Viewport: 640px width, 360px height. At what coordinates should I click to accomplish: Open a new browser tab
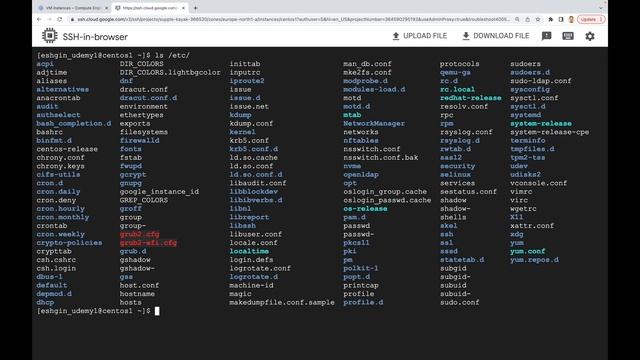[196, 8]
